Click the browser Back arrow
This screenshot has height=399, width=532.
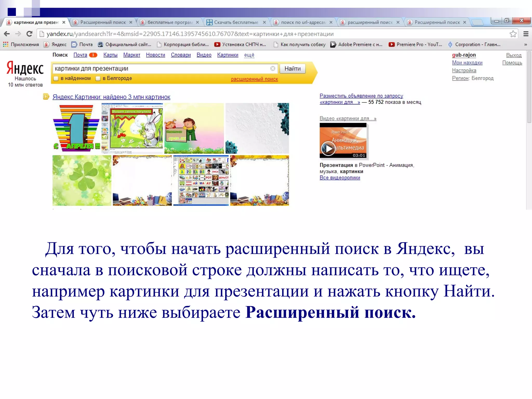click(x=7, y=34)
